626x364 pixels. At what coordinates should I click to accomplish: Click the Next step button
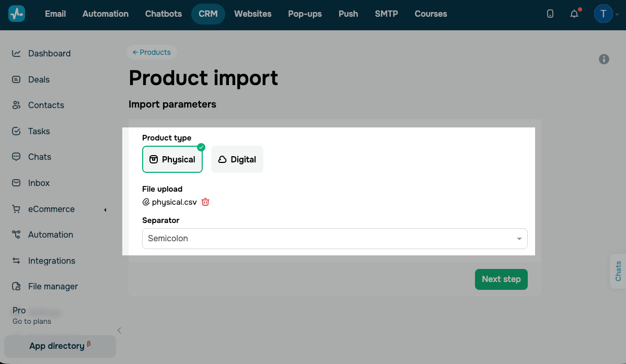[501, 279]
